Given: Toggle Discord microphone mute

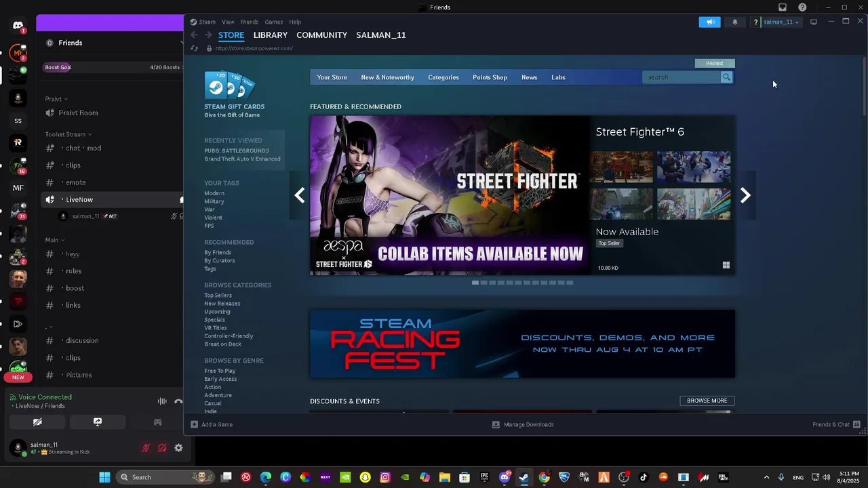Looking at the screenshot, I should 146,448.
